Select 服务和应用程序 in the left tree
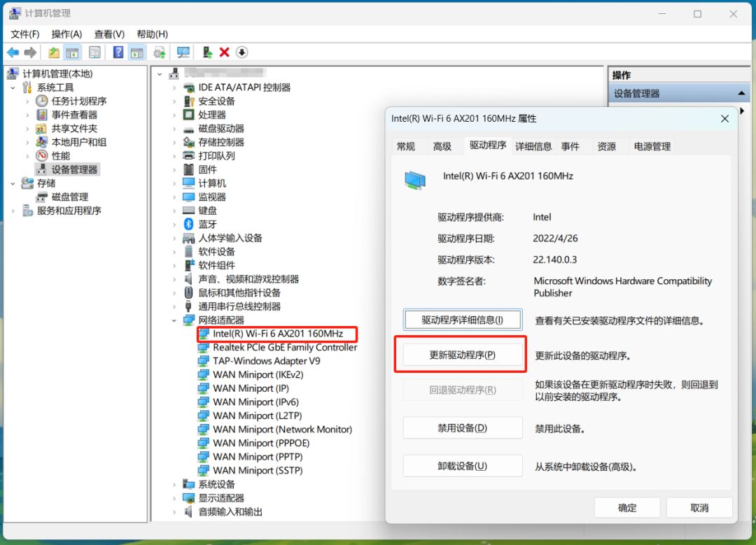Viewport: 756px width, 545px height. [69, 211]
